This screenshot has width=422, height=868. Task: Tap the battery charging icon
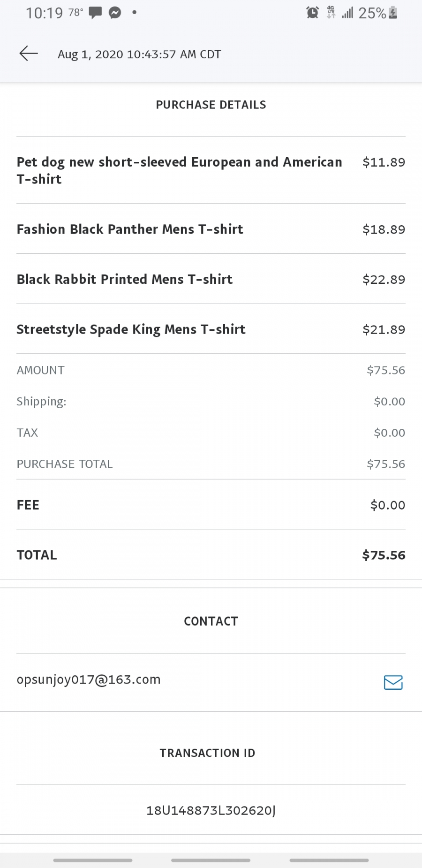[393, 13]
